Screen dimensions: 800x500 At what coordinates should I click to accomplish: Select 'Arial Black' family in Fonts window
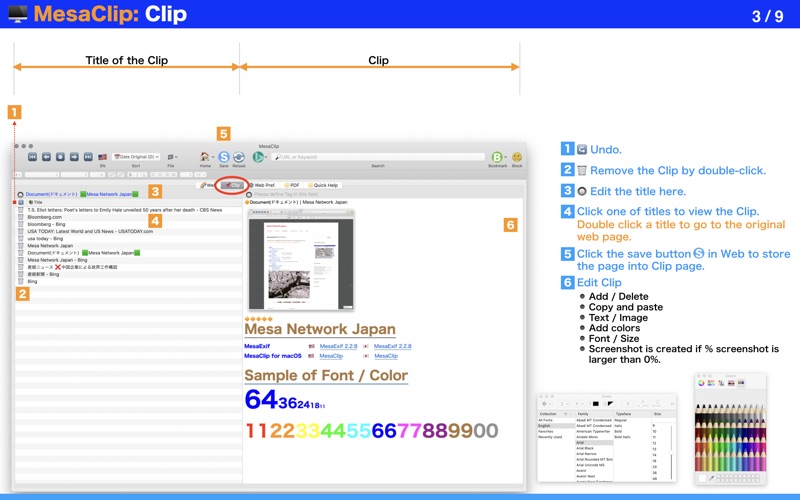[585, 448]
